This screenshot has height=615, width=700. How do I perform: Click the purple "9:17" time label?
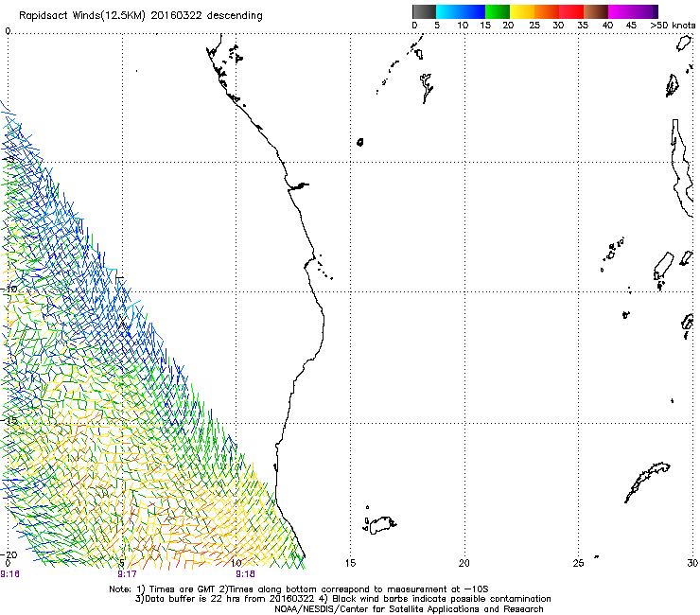[x=128, y=574]
